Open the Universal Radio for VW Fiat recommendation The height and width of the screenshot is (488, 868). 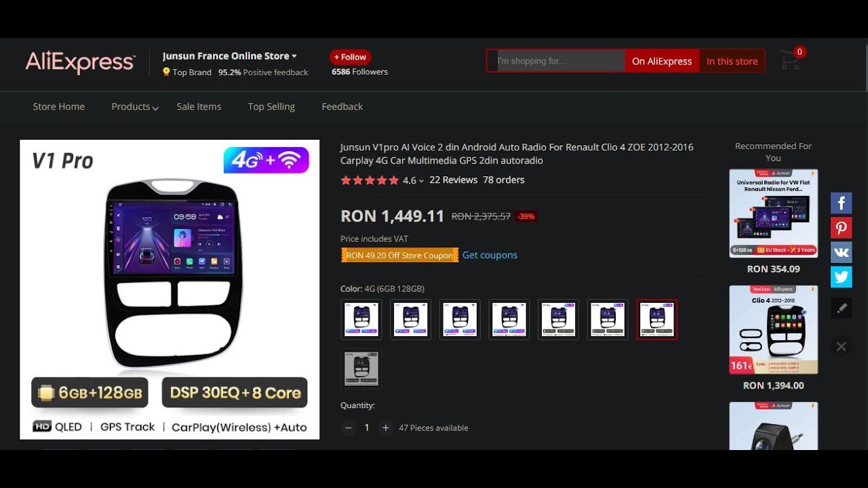[x=774, y=213]
